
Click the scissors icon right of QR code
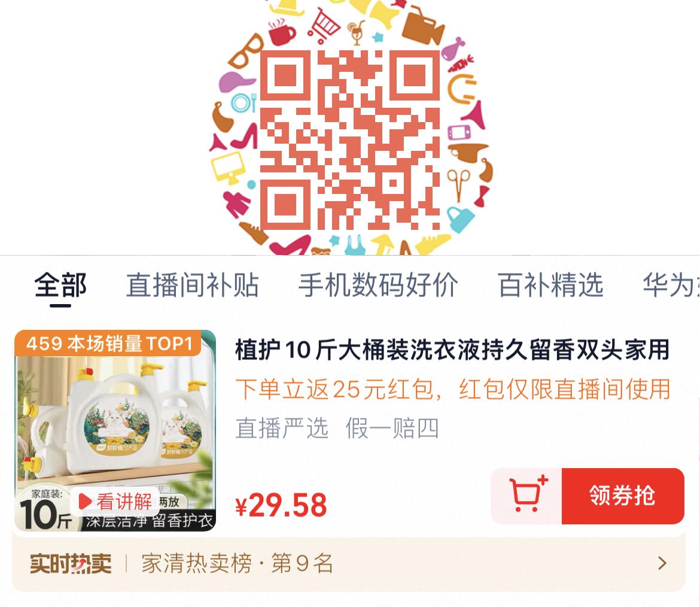458,184
